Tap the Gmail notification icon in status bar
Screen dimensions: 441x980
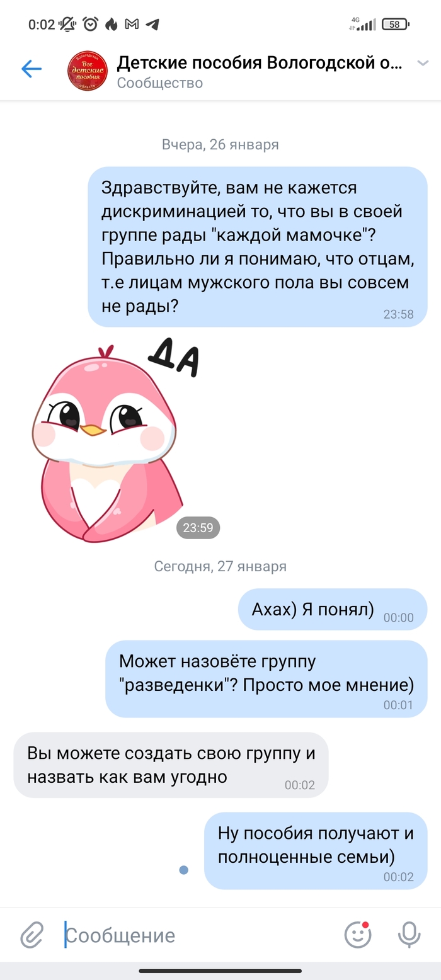[132, 25]
